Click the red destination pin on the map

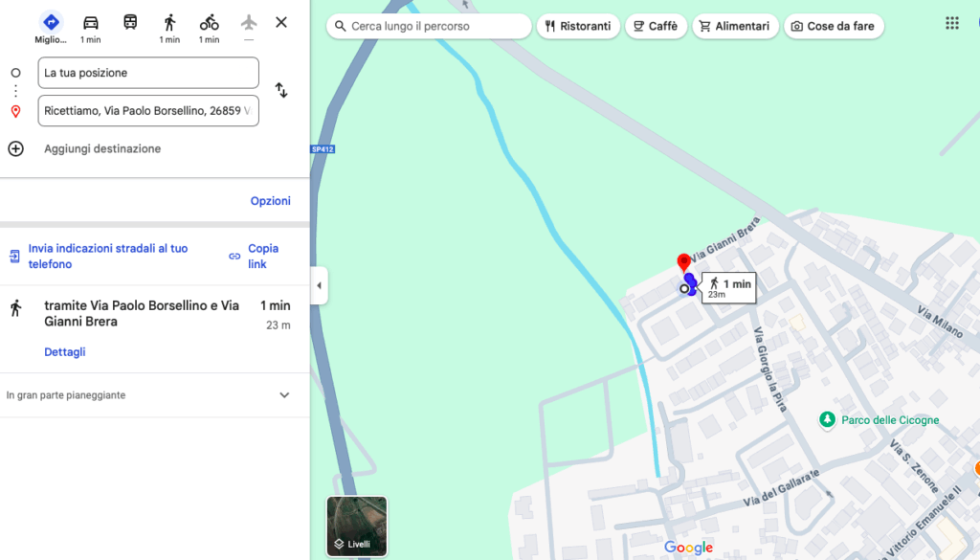tap(683, 262)
